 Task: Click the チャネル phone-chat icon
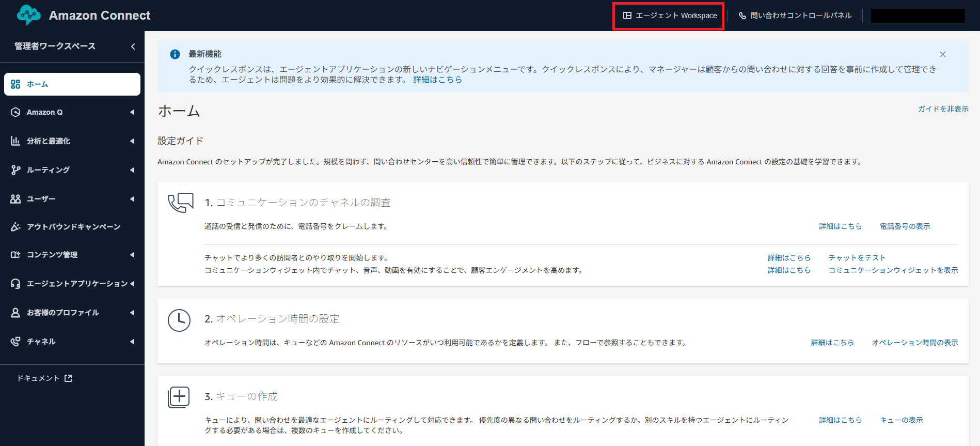(x=15, y=342)
